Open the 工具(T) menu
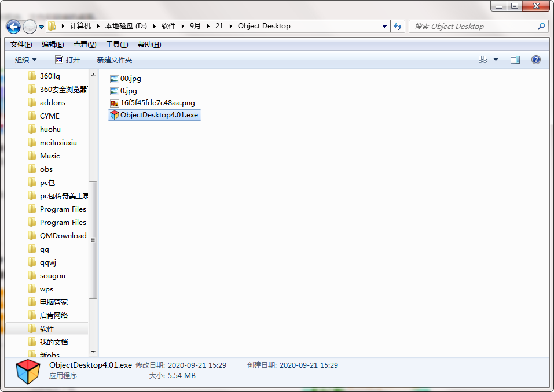 click(x=117, y=45)
